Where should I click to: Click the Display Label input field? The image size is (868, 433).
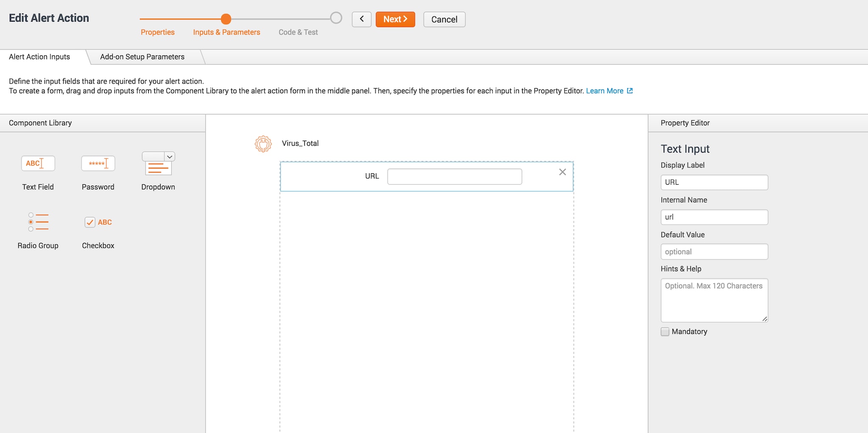click(714, 182)
